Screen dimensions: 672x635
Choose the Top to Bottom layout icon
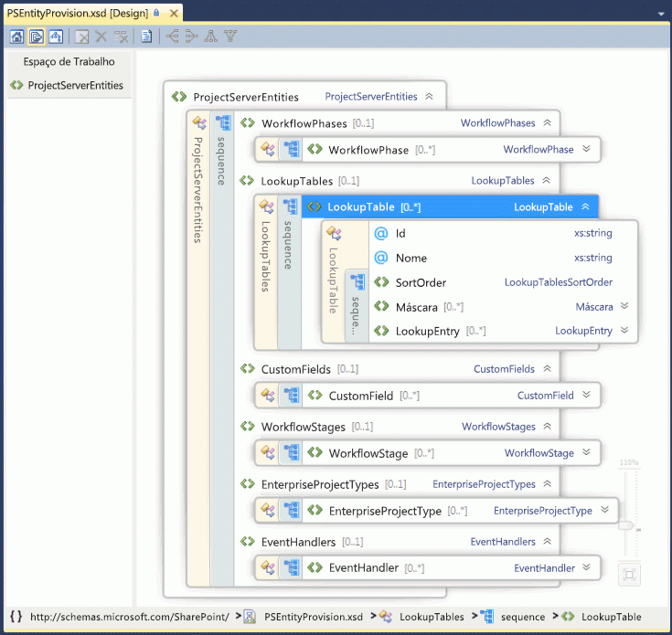point(211,37)
